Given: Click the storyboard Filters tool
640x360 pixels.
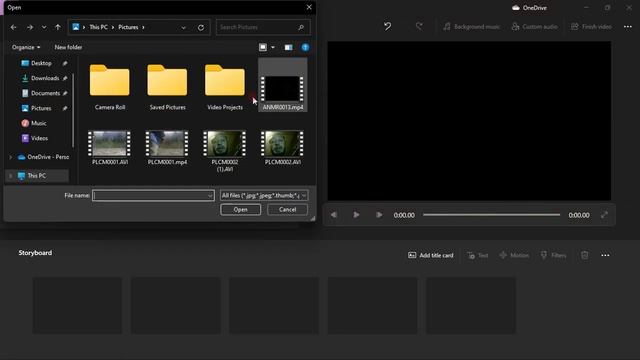Looking at the screenshot, I should click(x=553, y=256).
